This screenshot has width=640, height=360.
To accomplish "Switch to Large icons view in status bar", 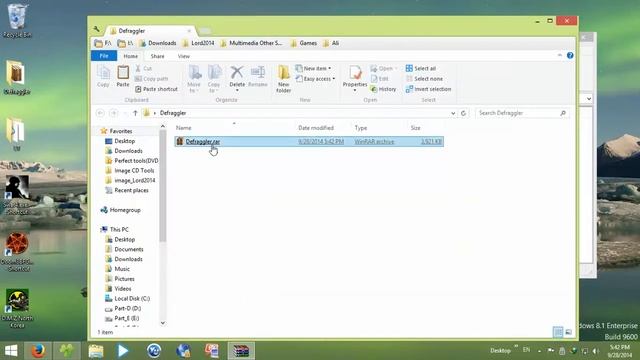I will coord(568,332).
